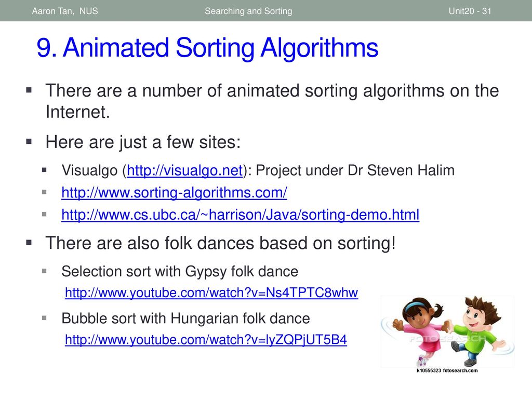
Task: Click the bullet before folk dances sentence
Action: point(29,242)
